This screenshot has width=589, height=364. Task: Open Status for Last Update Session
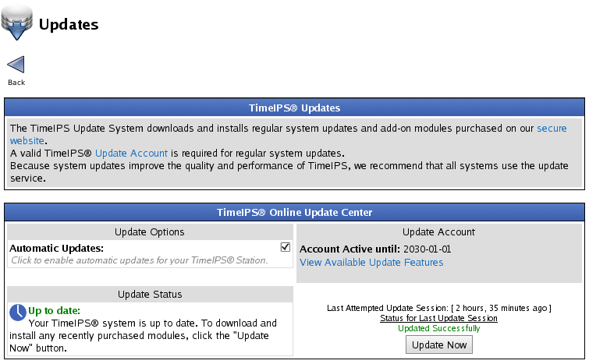click(x=438, y=318)
